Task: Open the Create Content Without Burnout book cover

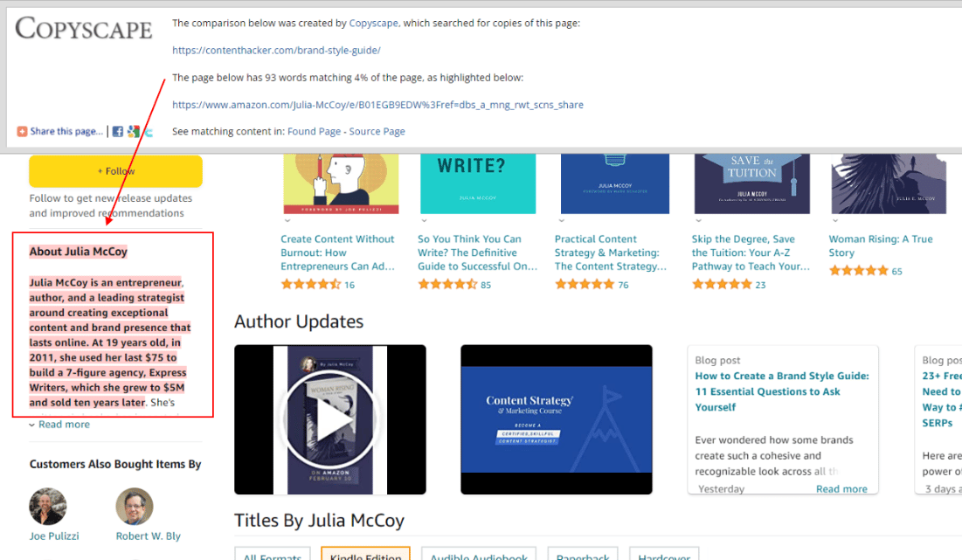Action: pos(341,183)
